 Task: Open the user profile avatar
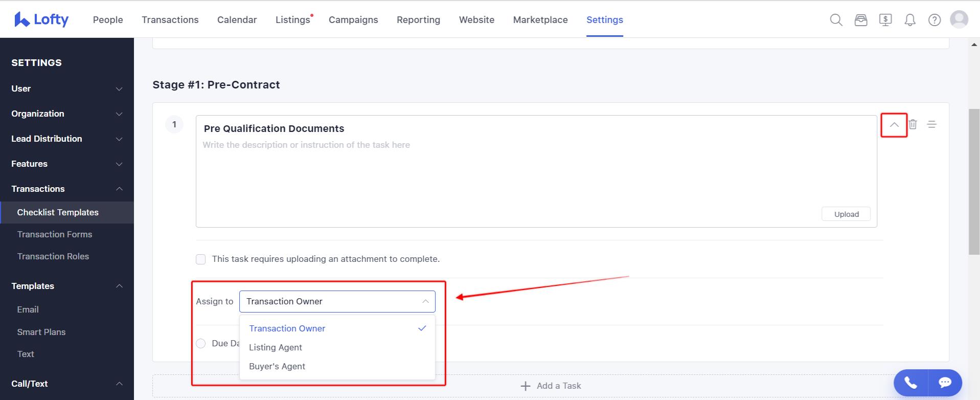point(959,19)
